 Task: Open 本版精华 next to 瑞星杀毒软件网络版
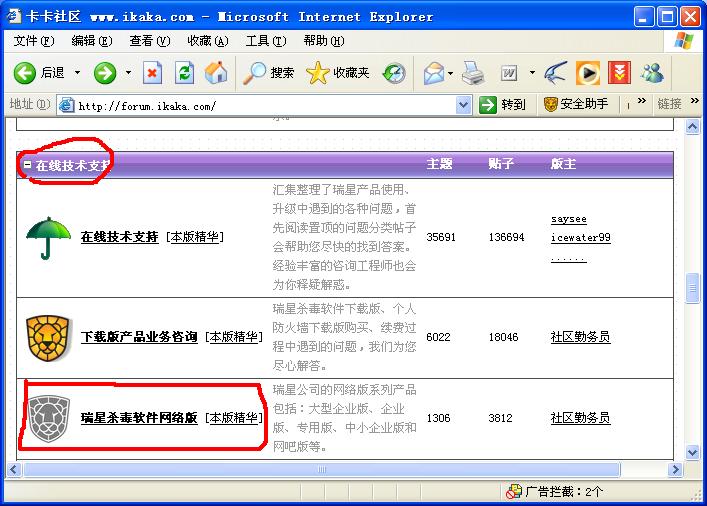[x=234, y=418]
